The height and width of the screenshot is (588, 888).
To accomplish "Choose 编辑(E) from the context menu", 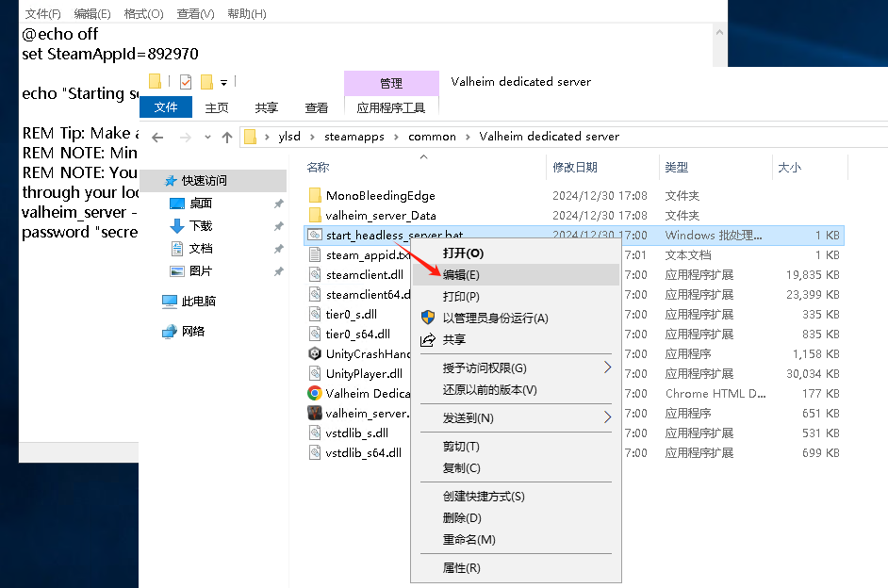I will point(516,274).
